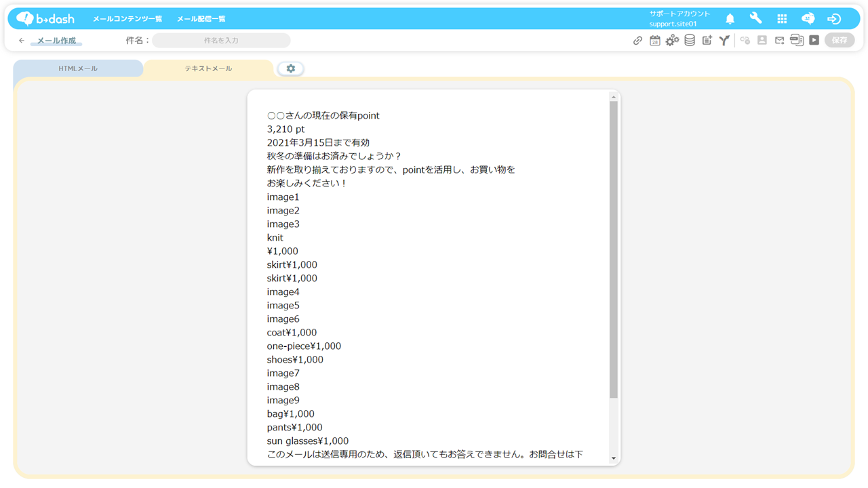Click the image6 line
Screen dimensions: 868x488
[283, 319]
